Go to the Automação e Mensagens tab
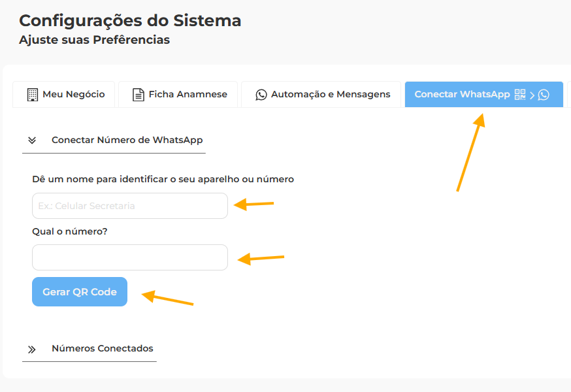This screenshot has width=571, height=392. pos(331,94)
